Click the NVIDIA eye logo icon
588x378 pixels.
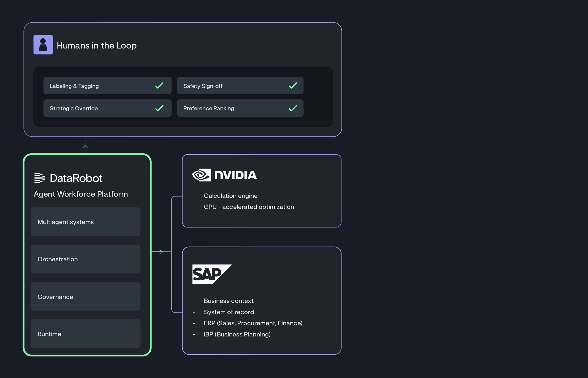click(x=202, y=175)
